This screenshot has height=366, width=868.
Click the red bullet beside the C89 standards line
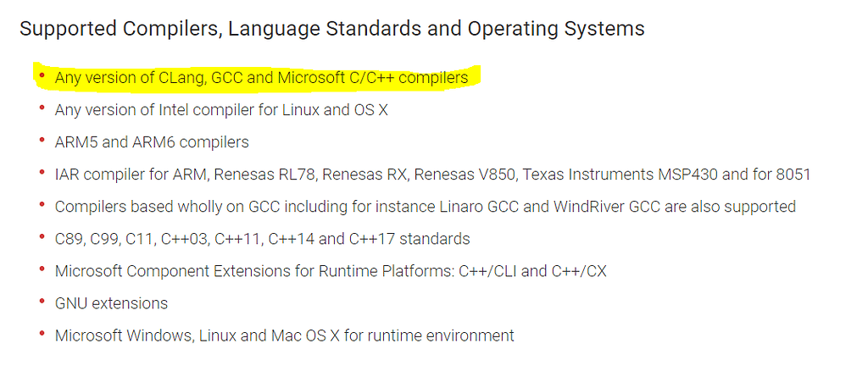coord(42,236)
